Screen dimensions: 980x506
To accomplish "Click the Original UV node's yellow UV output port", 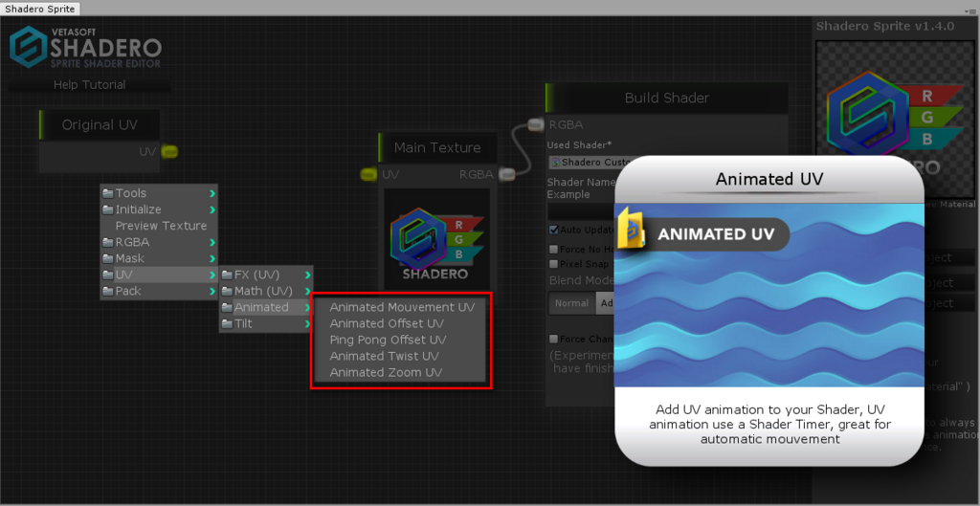I will 169,151.
